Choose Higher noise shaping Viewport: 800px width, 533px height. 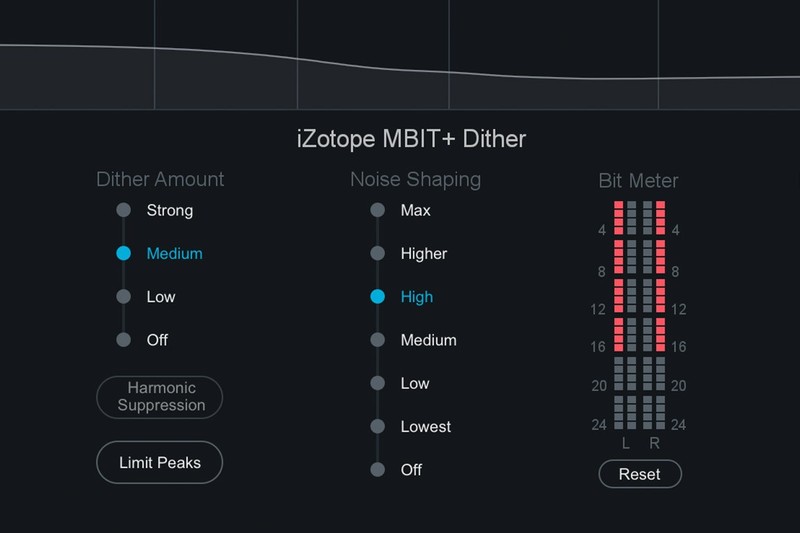point(377,254)
